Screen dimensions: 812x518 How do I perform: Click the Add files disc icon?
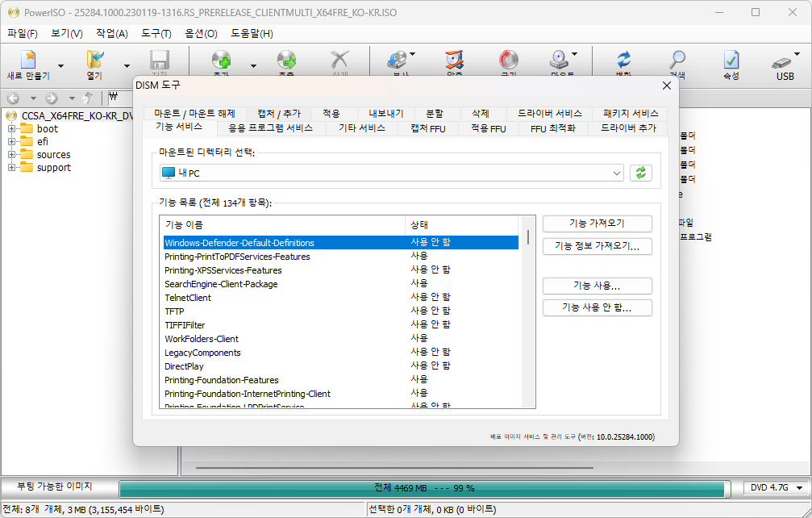221,60
